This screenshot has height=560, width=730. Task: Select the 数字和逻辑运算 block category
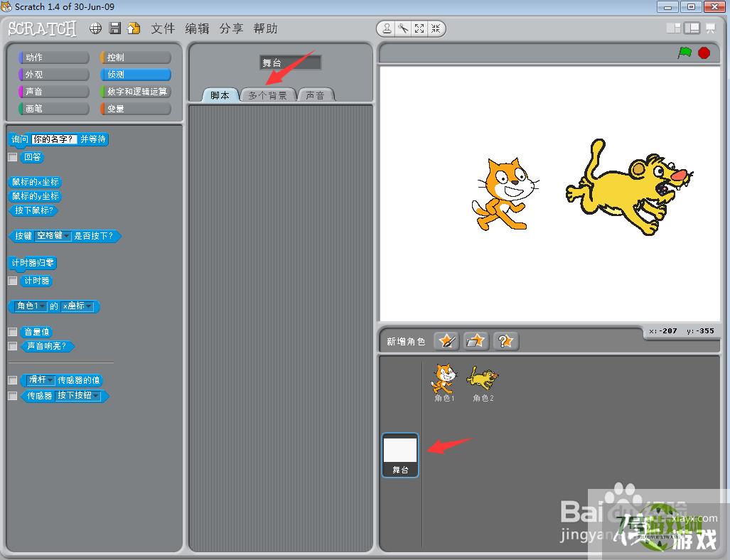click(x=136, y=92)
